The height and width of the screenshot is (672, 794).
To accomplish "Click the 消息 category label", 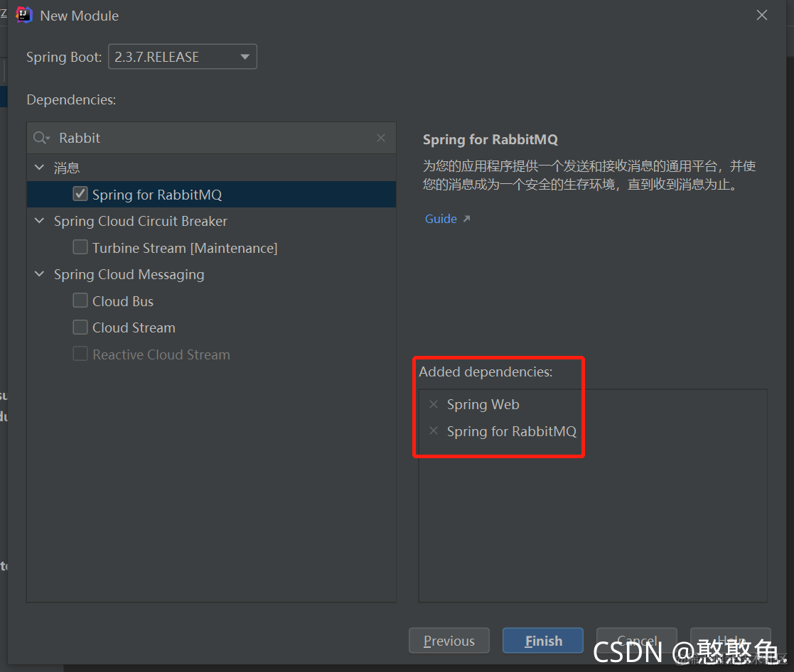I will pyautogui.click(x=67, y=168).
